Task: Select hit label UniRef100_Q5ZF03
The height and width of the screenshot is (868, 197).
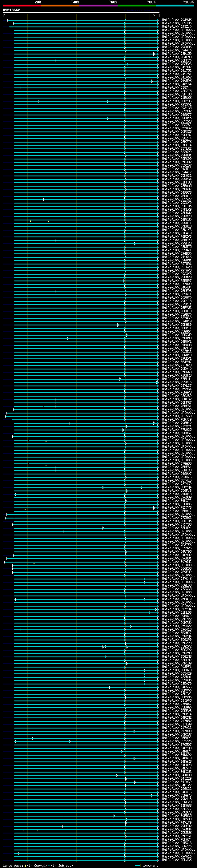Action: [x=177, y=64]
